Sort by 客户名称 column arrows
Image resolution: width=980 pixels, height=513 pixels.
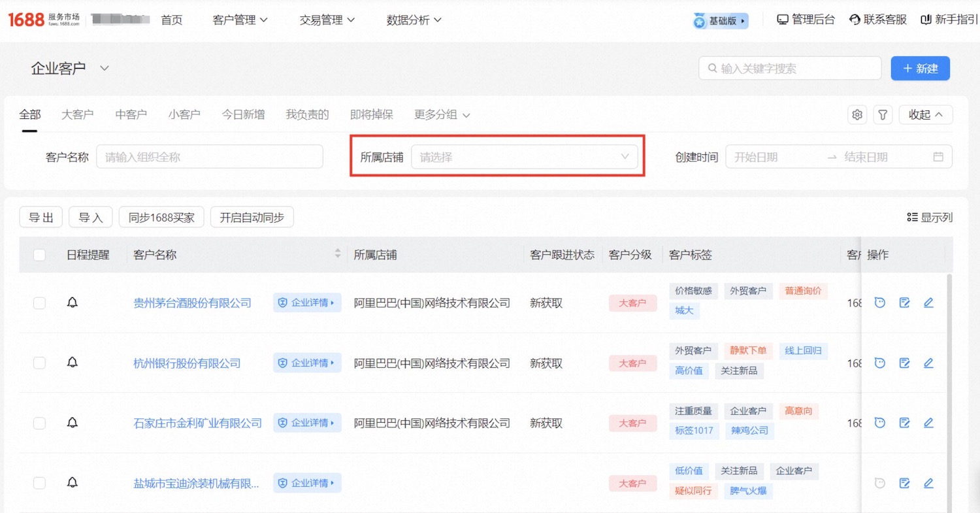338,254
